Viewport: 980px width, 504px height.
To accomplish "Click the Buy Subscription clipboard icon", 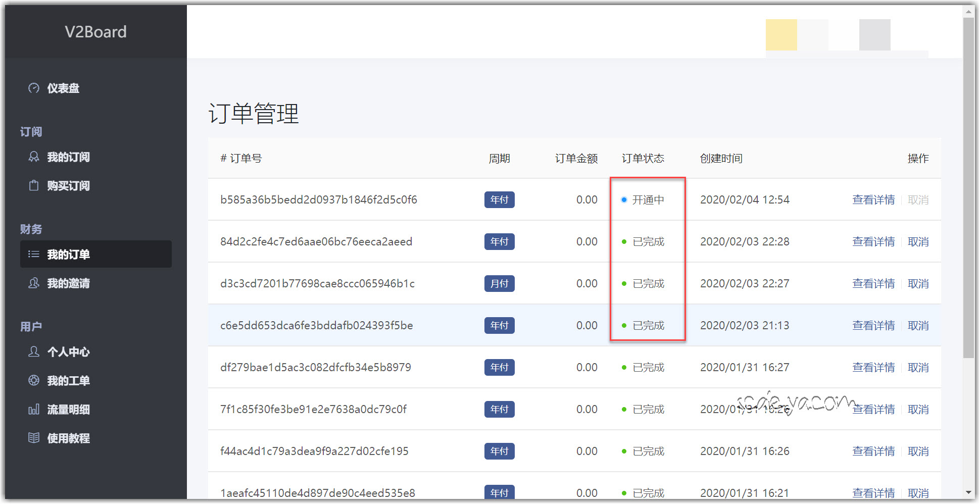I will pos(34,186).
